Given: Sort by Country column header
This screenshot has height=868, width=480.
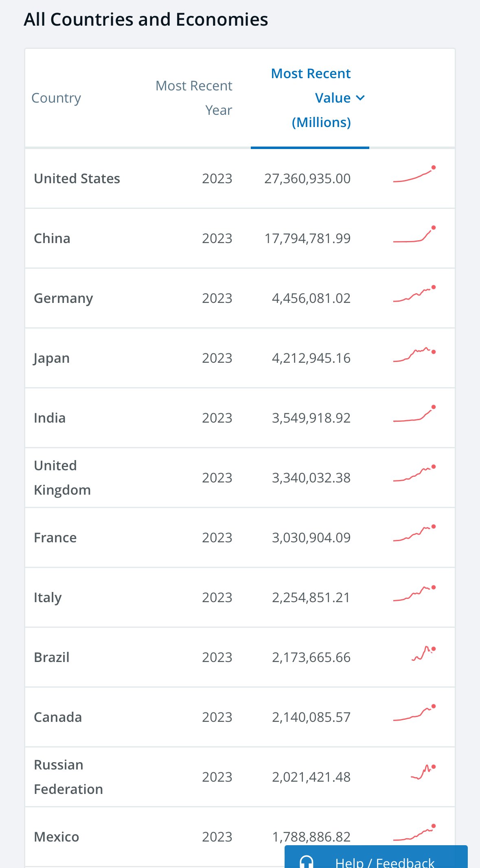Looking at the screenshot, I should pos(56,98).
